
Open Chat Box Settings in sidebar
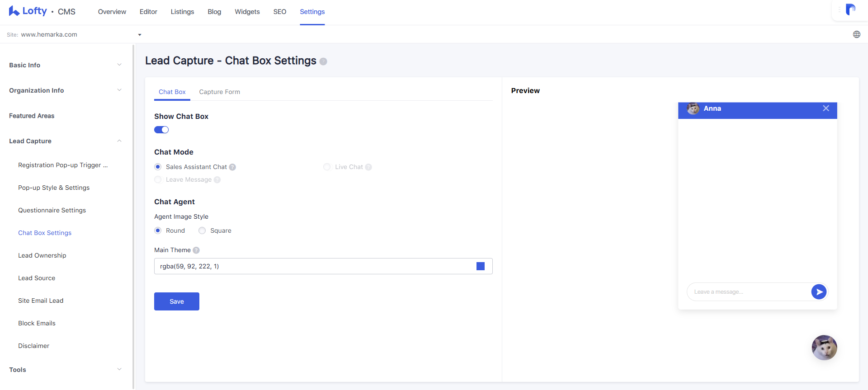click(45, 233)
